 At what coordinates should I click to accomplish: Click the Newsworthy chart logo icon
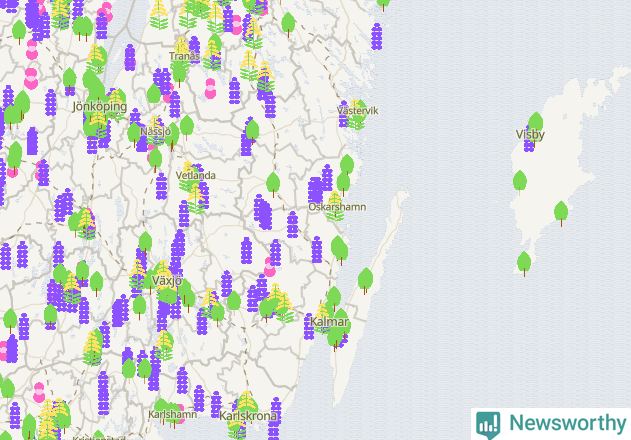pyautogui.click(x=488, y=424)
